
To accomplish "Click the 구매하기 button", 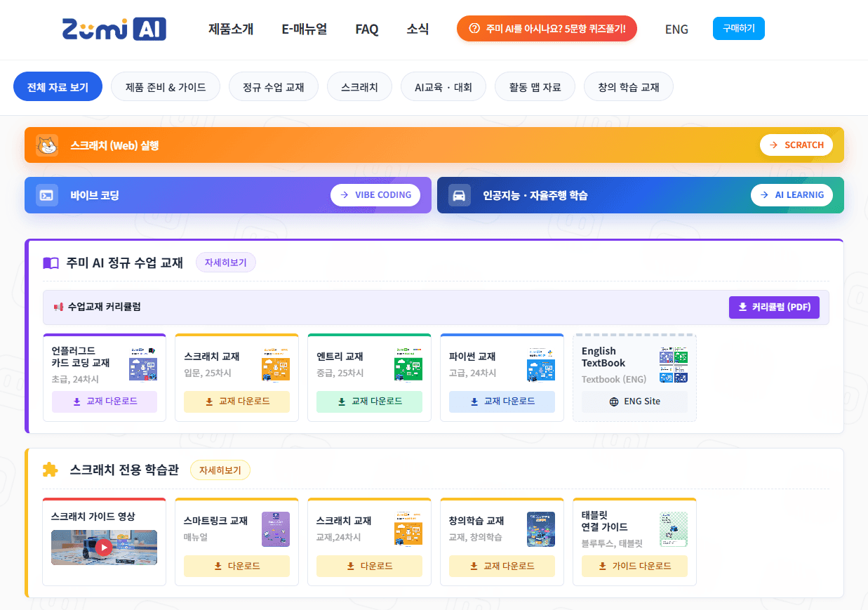I will point(739,28).
